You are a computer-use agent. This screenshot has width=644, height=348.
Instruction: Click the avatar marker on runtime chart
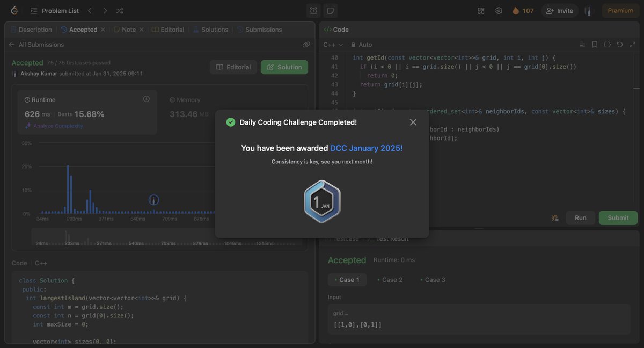coord(153,200)
